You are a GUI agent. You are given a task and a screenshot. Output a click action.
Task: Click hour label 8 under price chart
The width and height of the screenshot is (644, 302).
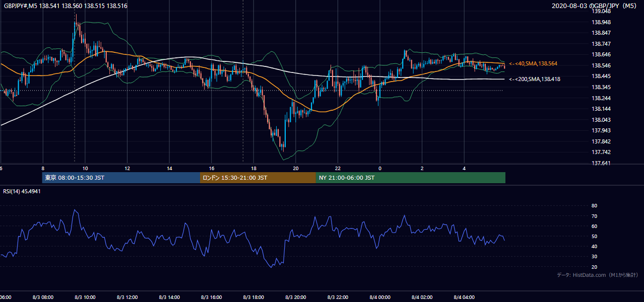[43, 168]
